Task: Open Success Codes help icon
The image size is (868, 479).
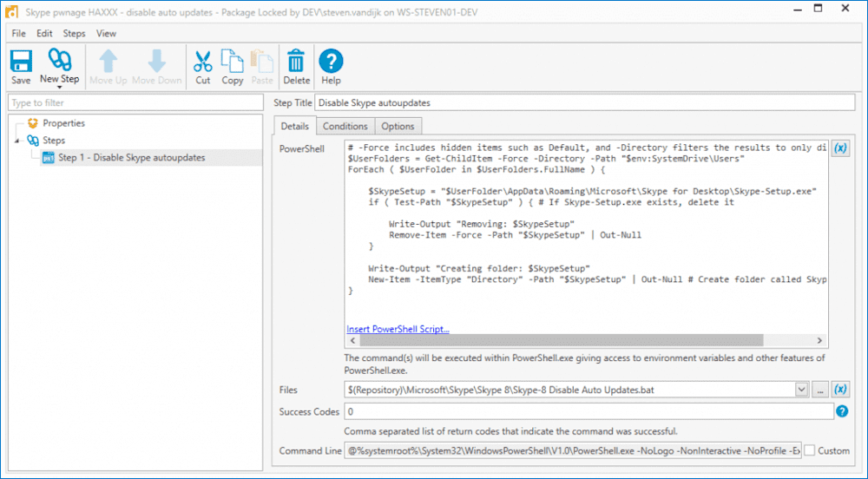Action: (x=842, y=411)
